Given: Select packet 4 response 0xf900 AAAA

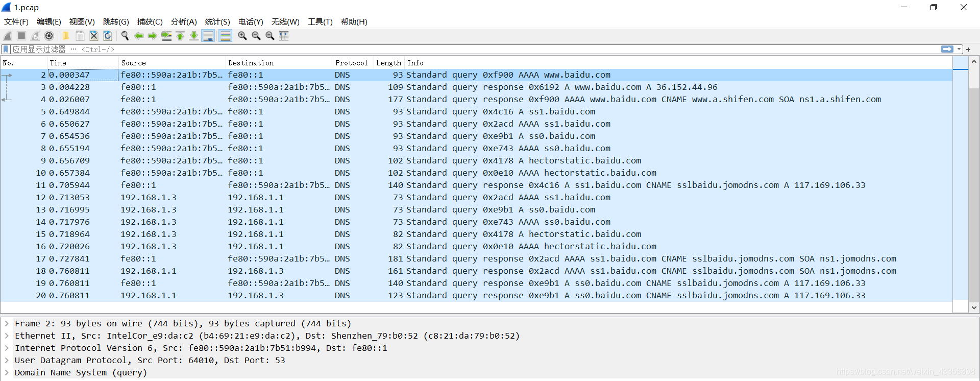Looking at the screenshot, I should pos(476,99).
